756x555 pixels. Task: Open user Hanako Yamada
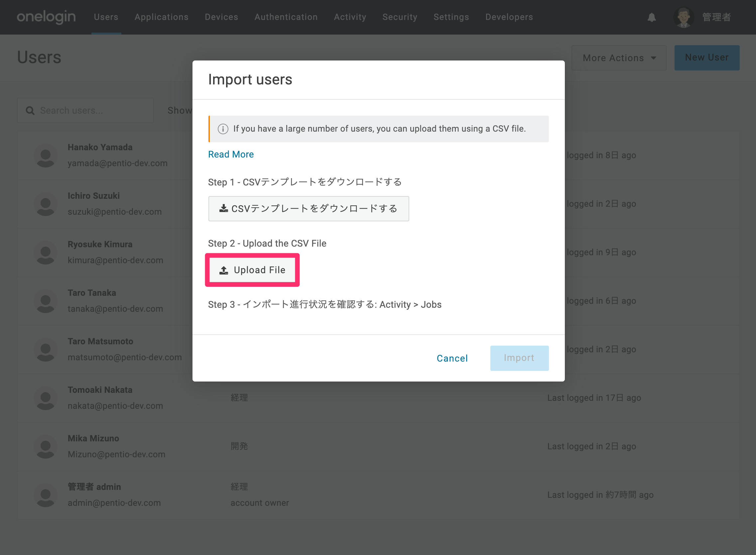tap(100, 147)
